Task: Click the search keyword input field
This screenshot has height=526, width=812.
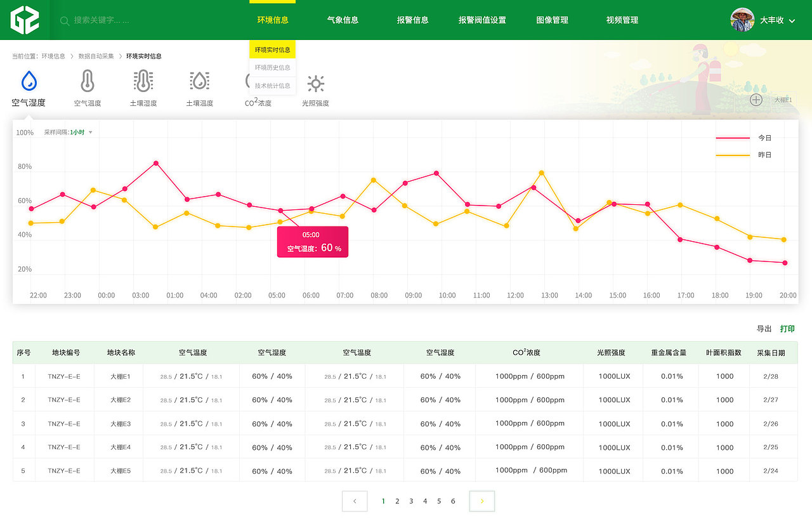Action: click(x=101, y=20)
